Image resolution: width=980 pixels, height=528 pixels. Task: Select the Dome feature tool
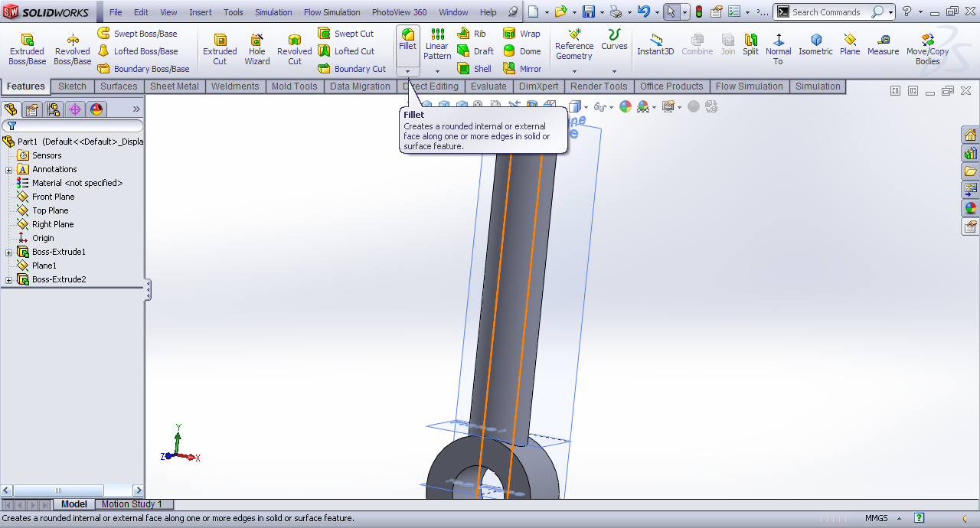point(521,51)
